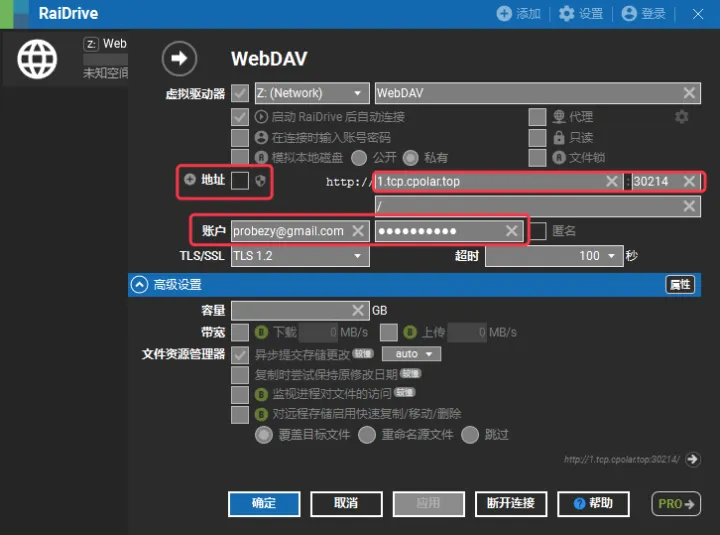Clear the 容量 capacity field
The height and width of the screenshot is (535, 720).
pos(358,310)
